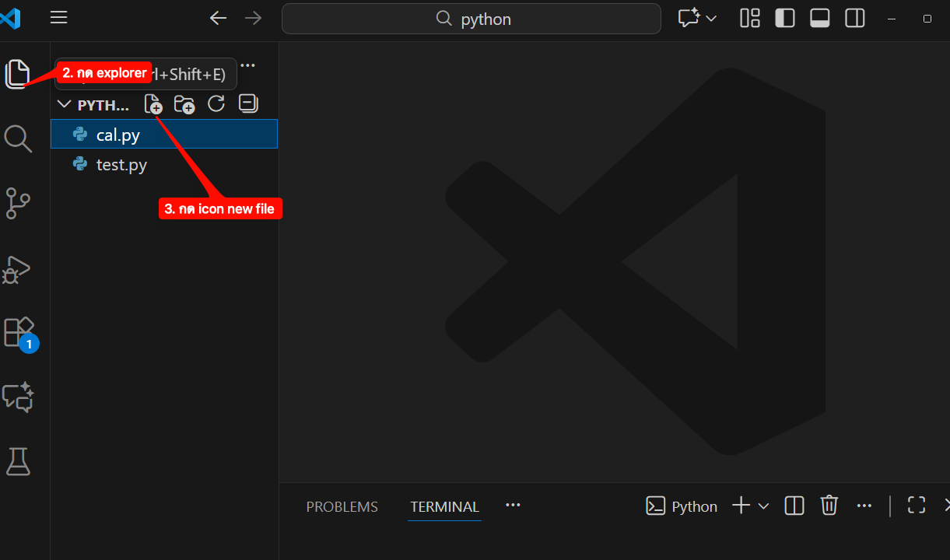This screenshot has height=560, width=950.
Task: Click the python search command box
Action: [x=471, y=19]
